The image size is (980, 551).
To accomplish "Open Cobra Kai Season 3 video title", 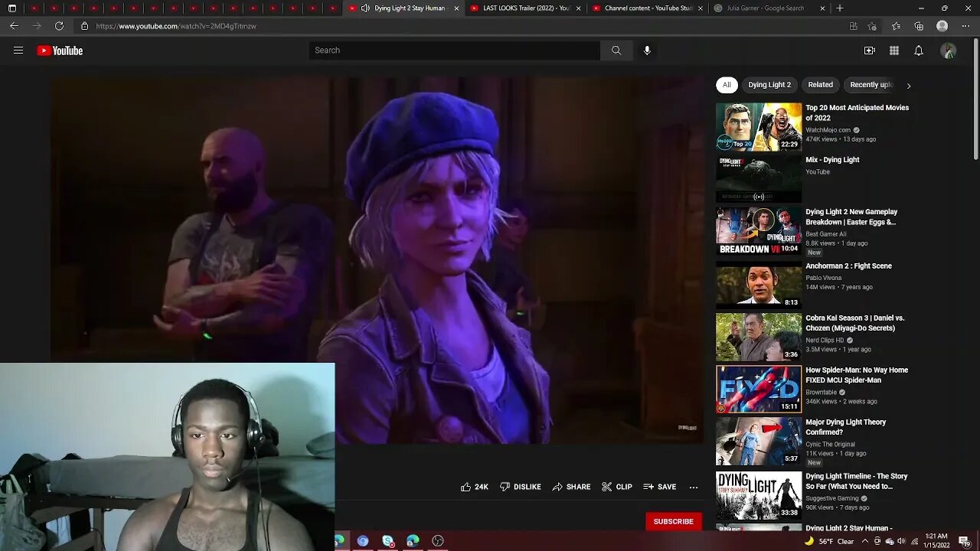I will (854, 323).
